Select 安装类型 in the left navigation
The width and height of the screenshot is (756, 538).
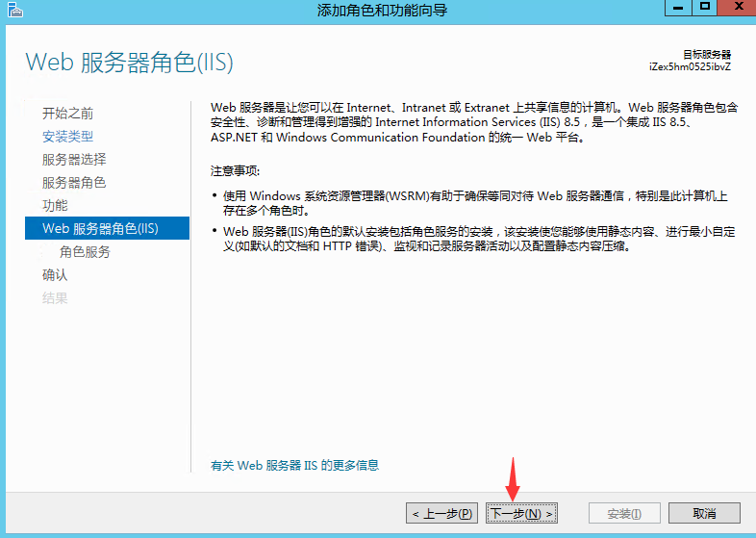[x=67, y=137]
